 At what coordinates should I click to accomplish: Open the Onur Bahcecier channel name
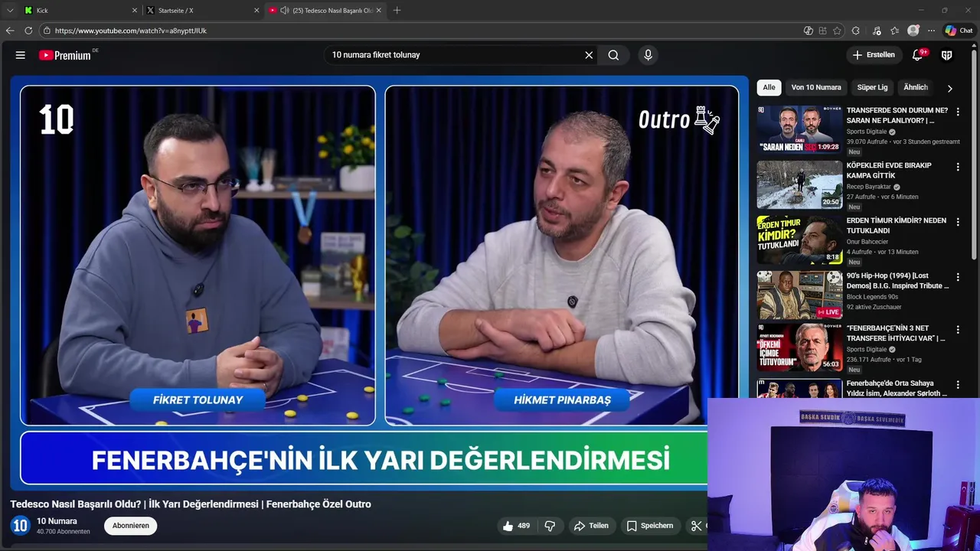[867, 242]
